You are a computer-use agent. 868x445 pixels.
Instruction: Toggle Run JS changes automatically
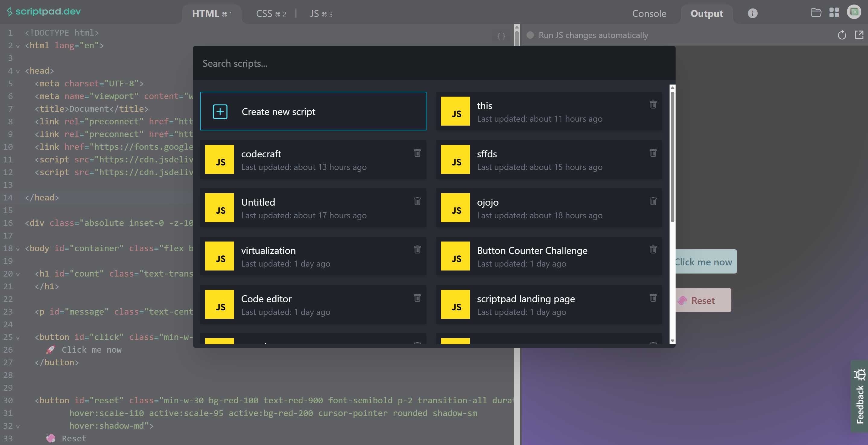530,35
